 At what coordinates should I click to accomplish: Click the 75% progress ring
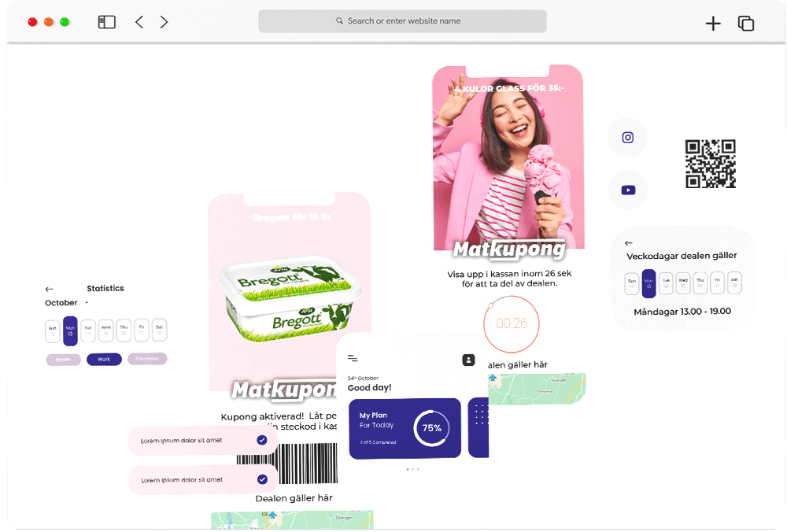[x=431, y=428]
